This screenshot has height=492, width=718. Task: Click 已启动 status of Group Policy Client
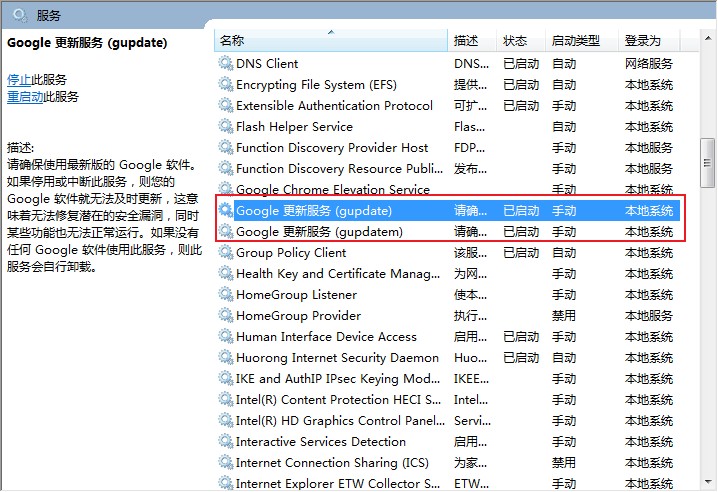click(x=521, y=253)
